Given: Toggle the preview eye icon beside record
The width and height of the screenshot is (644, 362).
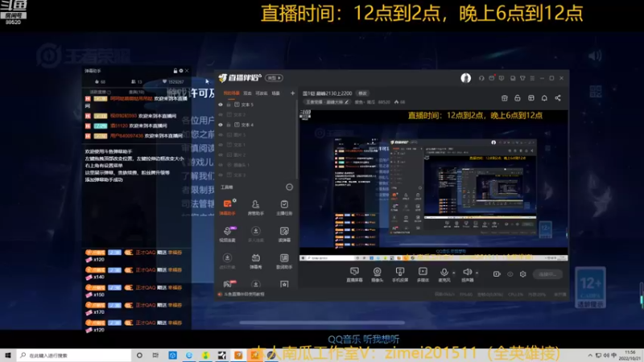Looking at the screenshot, I should 510,274.
